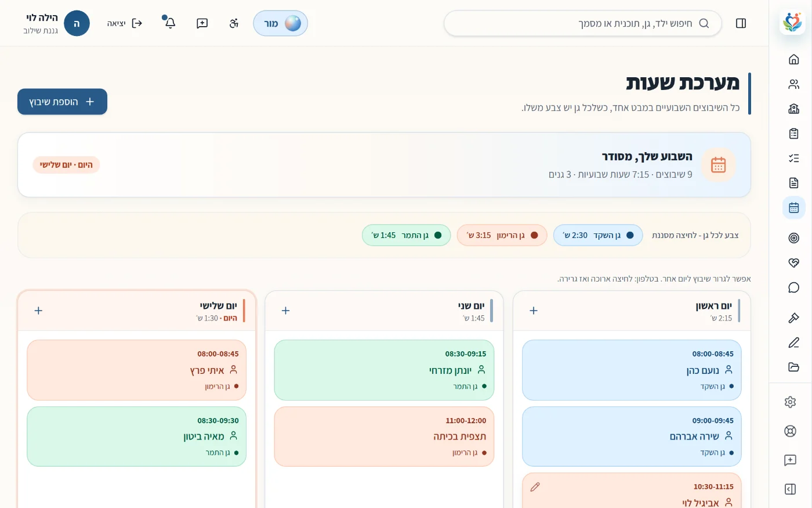Image resolution: width=812 pixels, height=508 pixels.
Task: Open the folder files icon in sidebar
Action: click(793, 367)
